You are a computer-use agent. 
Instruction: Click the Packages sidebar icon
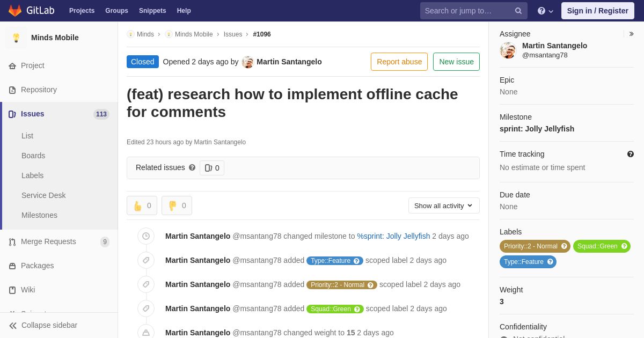[x=12, y=266]
